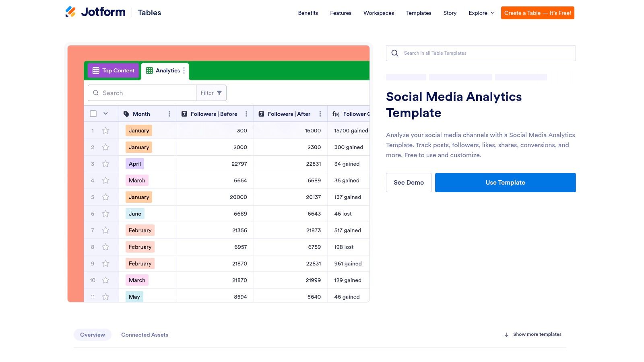Click the May tag in row 11

pos(134,296)
